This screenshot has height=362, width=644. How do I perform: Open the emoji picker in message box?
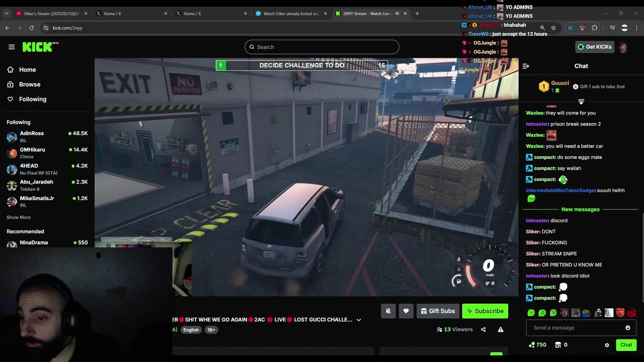pos(627,328)
